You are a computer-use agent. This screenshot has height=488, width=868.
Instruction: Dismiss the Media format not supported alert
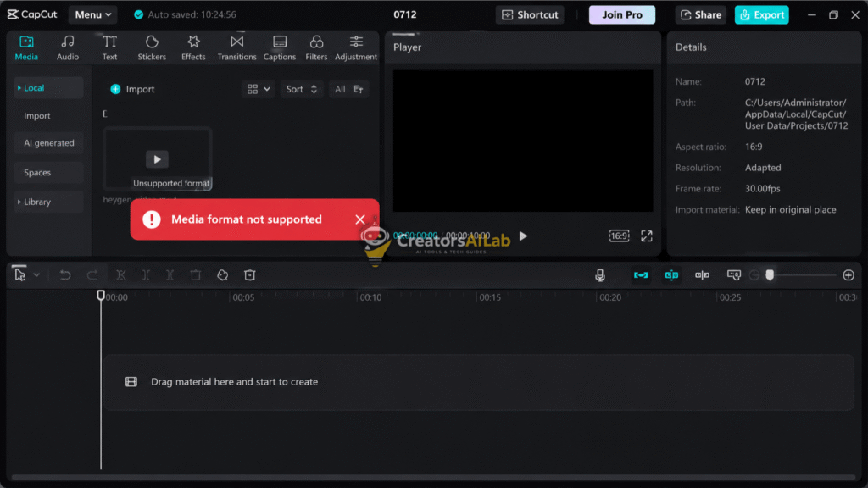pyautogui.click(x=359, y=219)
